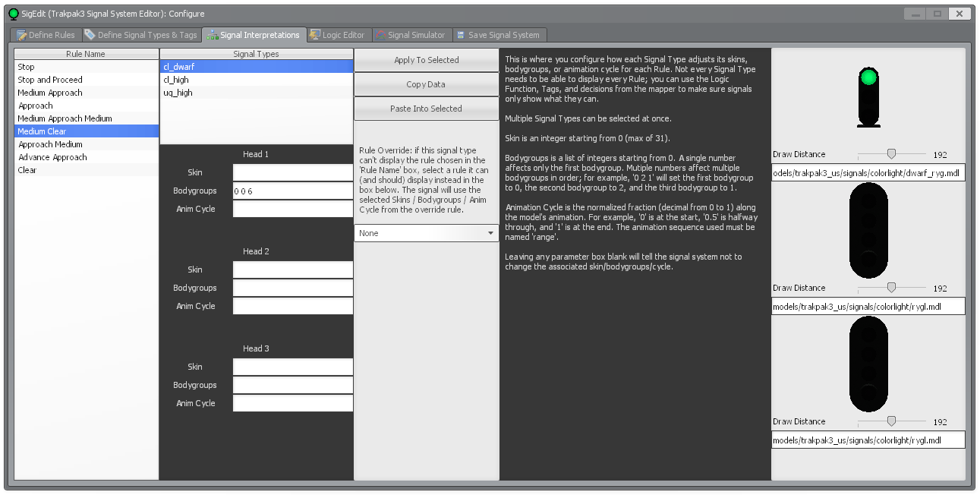
Task: Go to the Signal Simulator tab
Action: click(411, 35)
